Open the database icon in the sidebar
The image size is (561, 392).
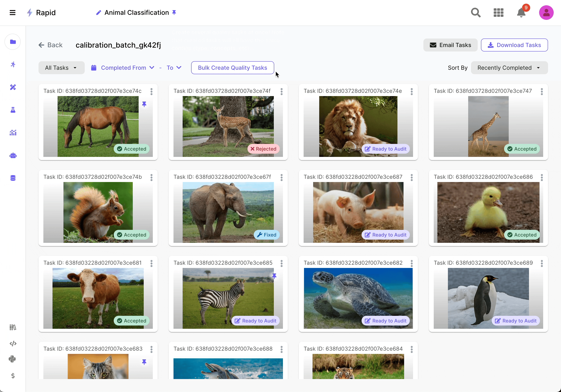point(13,178)
